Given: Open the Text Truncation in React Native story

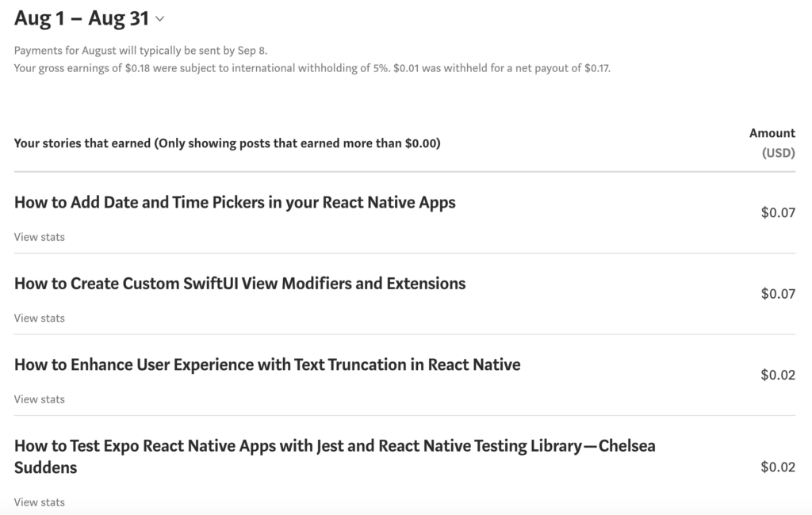Looking at the screenshot, I should coord(267,365).
